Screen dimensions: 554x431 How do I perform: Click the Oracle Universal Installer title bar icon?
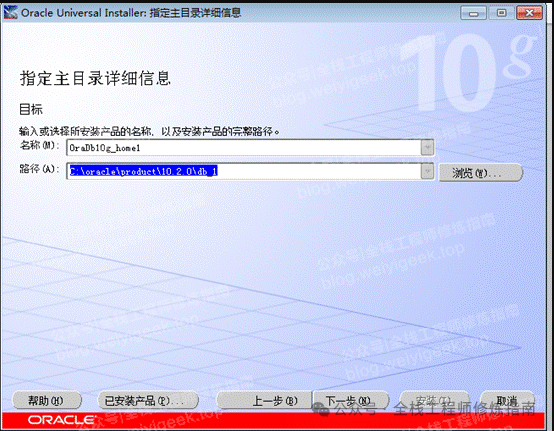(x=10, y=12)
